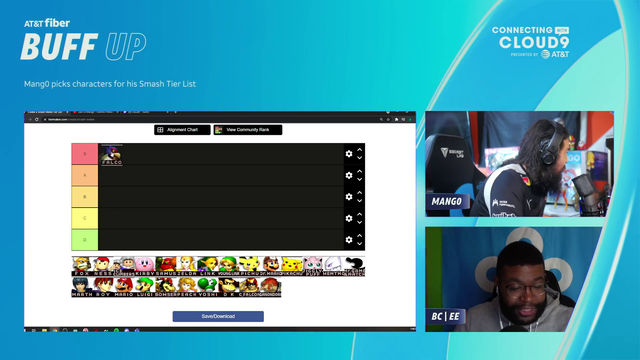The image size is (640, 360).
Task: Move A tier row down with arrow
Action: (360, 180)
